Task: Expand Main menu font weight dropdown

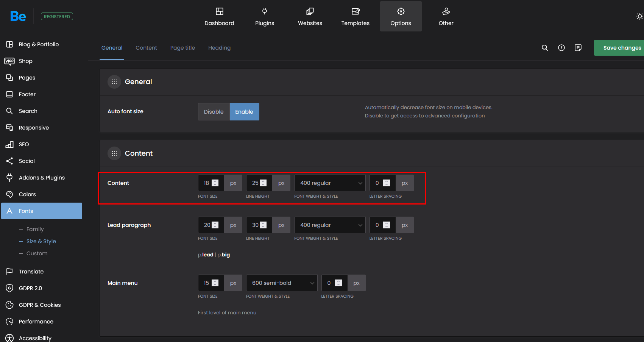Action: pos(282,283)
